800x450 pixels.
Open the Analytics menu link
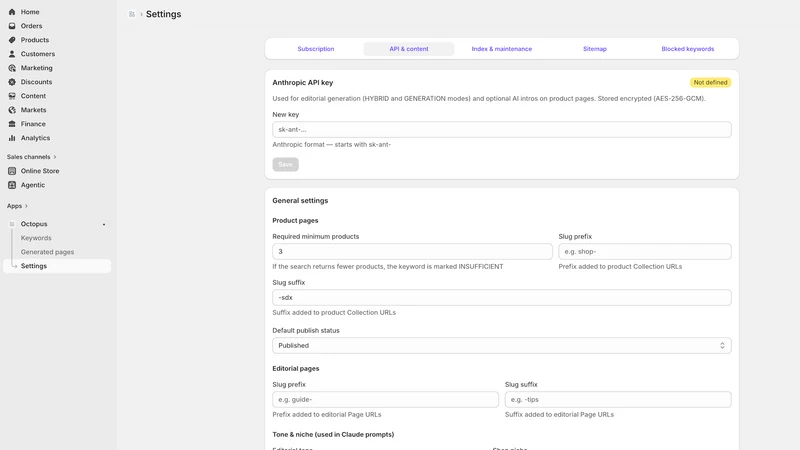tap(35, 138)
